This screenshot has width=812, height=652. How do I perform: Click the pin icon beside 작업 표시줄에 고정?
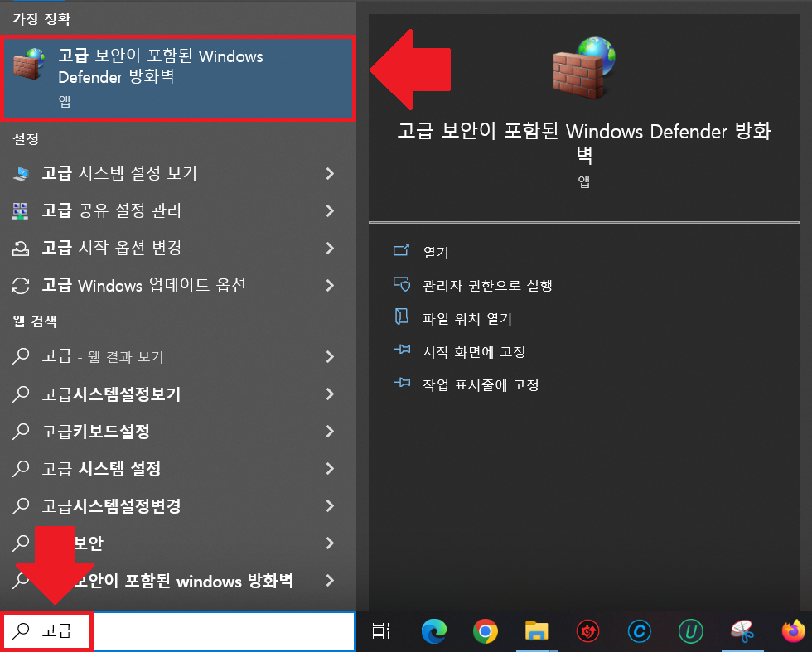402,383
